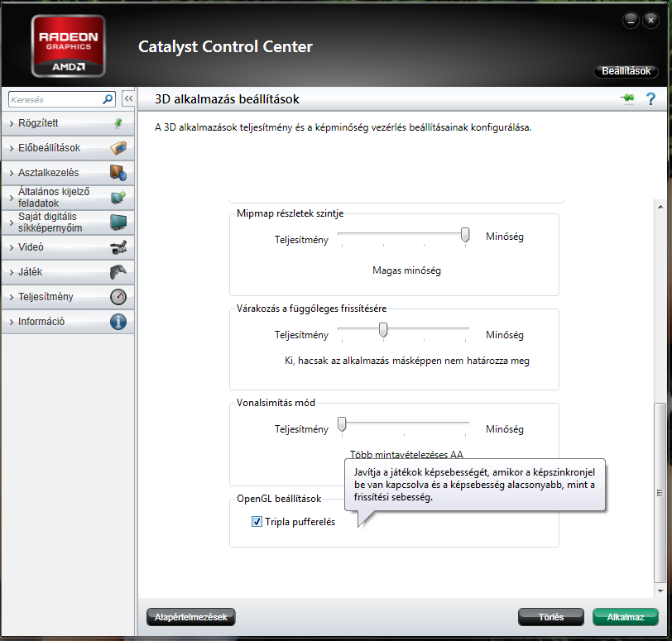This screenshot has width=672, height=641.
Task: Pin this page with the green pin icon in header
Action: point(628,98)
